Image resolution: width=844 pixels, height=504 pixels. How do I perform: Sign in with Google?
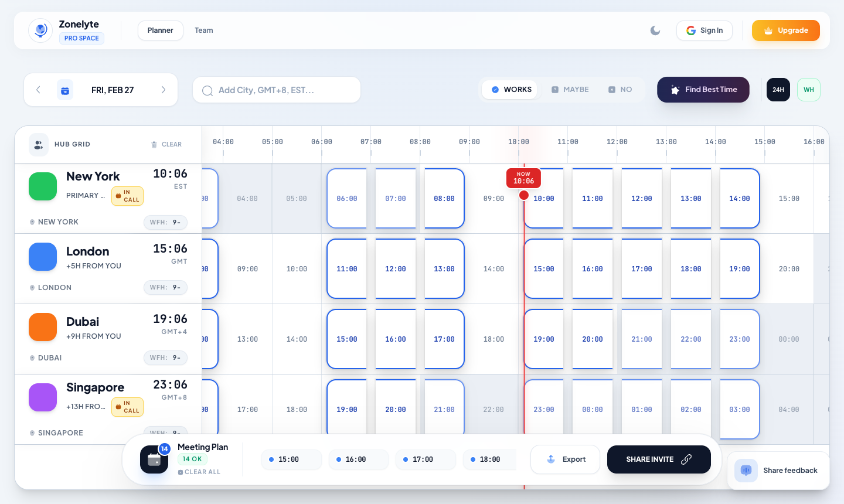(705, 30)
